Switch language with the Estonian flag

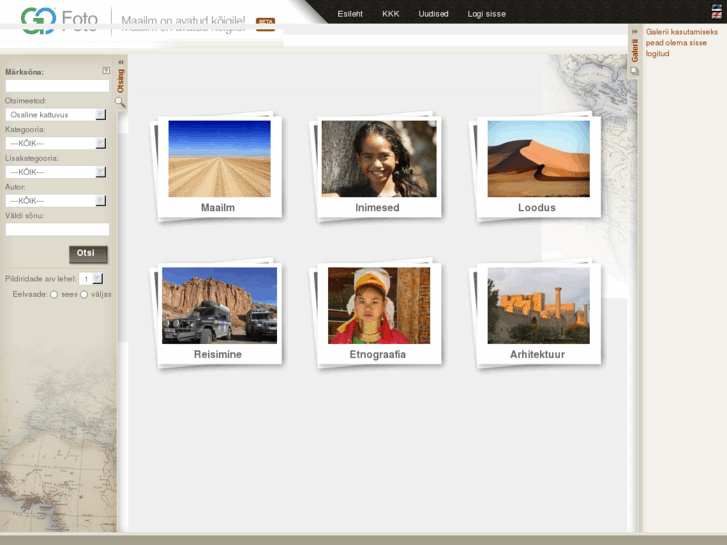(717, 7)
